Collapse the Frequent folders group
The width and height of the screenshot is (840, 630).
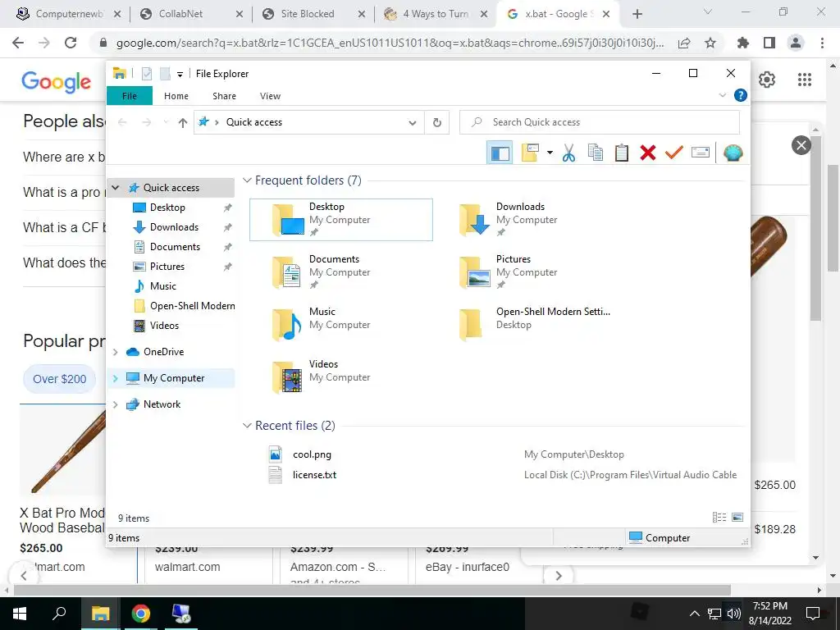pos(247,180)
